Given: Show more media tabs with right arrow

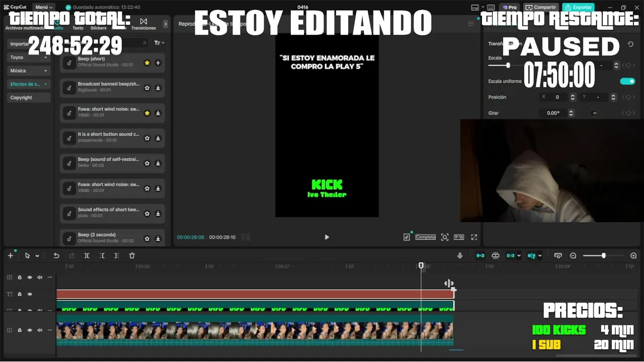Looking at the screenshot, I should 166,24.
